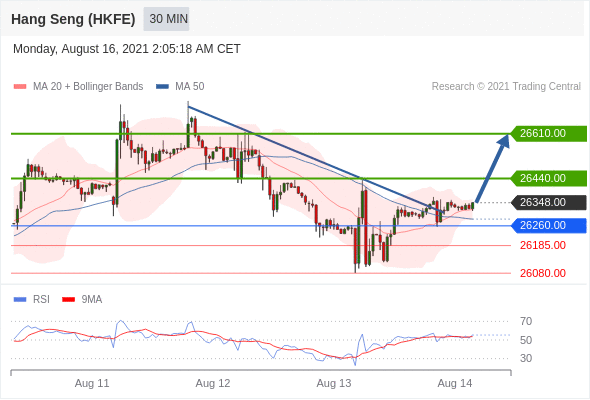Click the Aug 14 date axis label

[455, 383]
